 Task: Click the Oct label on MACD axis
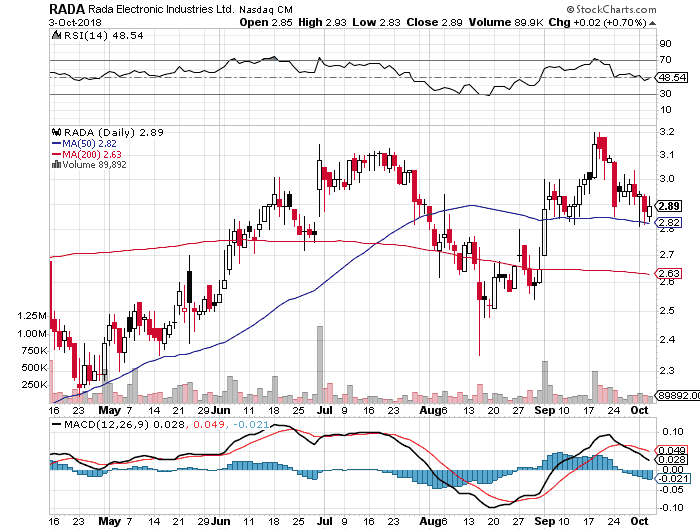pyautogui.click(x=640, y=521)
